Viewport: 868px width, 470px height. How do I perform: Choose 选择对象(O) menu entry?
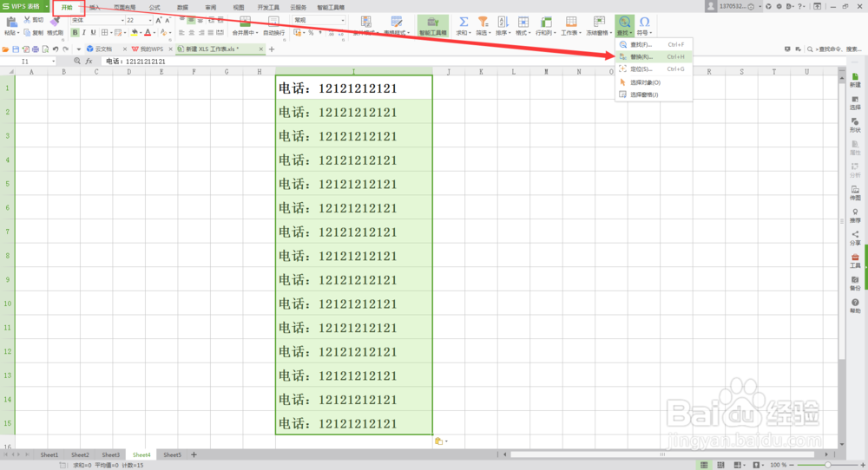click(x=654, y=82)
